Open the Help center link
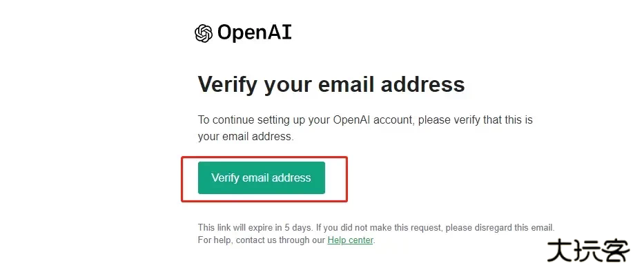 coord(350,240)
